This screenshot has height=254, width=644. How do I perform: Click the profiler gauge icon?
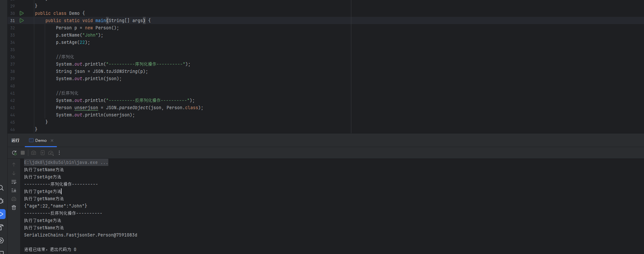(x=51, y=153)
